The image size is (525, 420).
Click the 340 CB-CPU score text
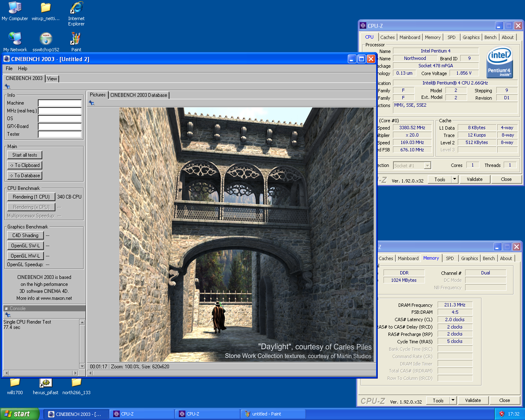[69, 197]
